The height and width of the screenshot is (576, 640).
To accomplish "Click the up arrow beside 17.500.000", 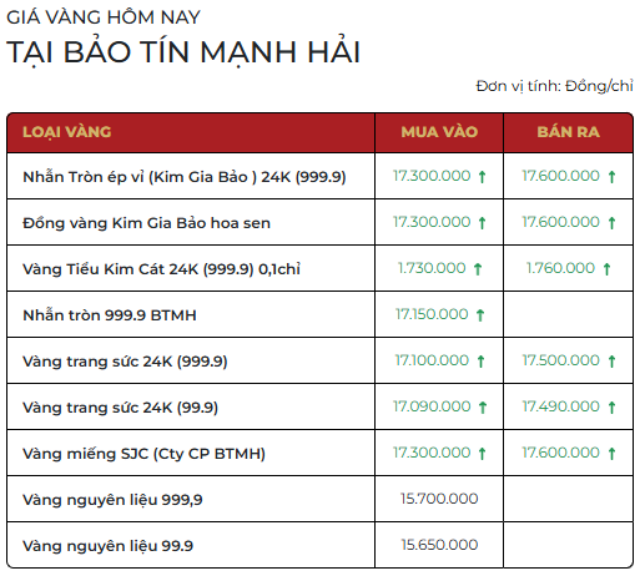I will click(611, 361).
